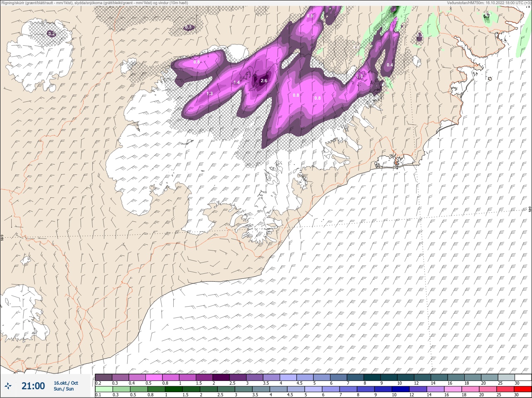Select the 21:00 forecast time label
Viewport: 532px width, 398px height.
[33, 386]
